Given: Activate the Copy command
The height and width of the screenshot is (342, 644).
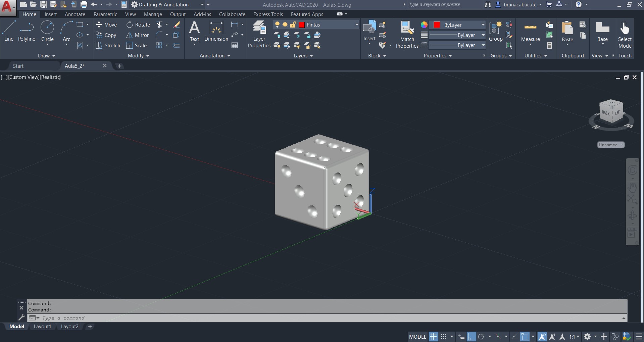Looking at the screenshot, I should 106,35.
